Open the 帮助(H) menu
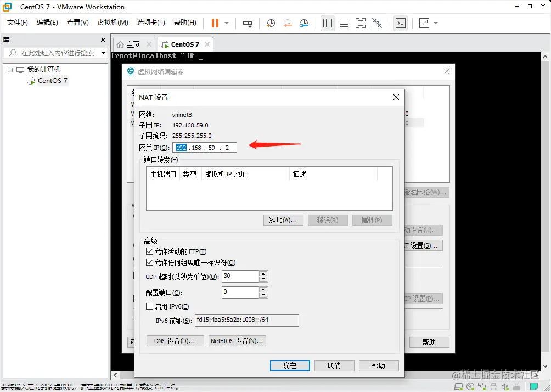The width and height of the screenshot is (551, 392). click(185, 23)
